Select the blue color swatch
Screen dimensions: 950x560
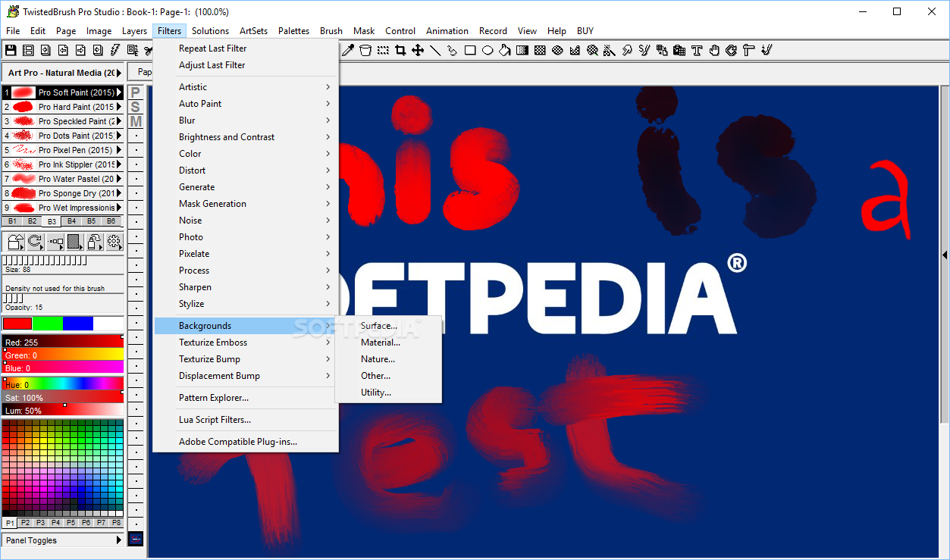(x=78, y=324)
